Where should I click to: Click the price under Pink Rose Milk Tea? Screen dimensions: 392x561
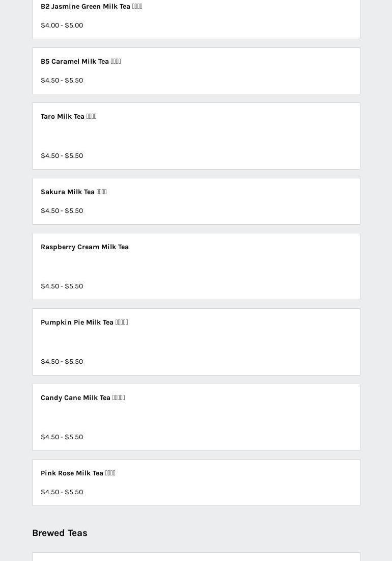(62, 492)
